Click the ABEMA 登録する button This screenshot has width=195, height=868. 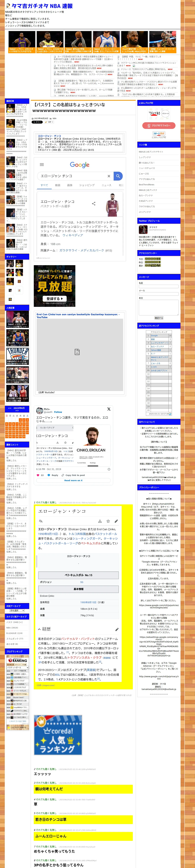click(54, 299)
